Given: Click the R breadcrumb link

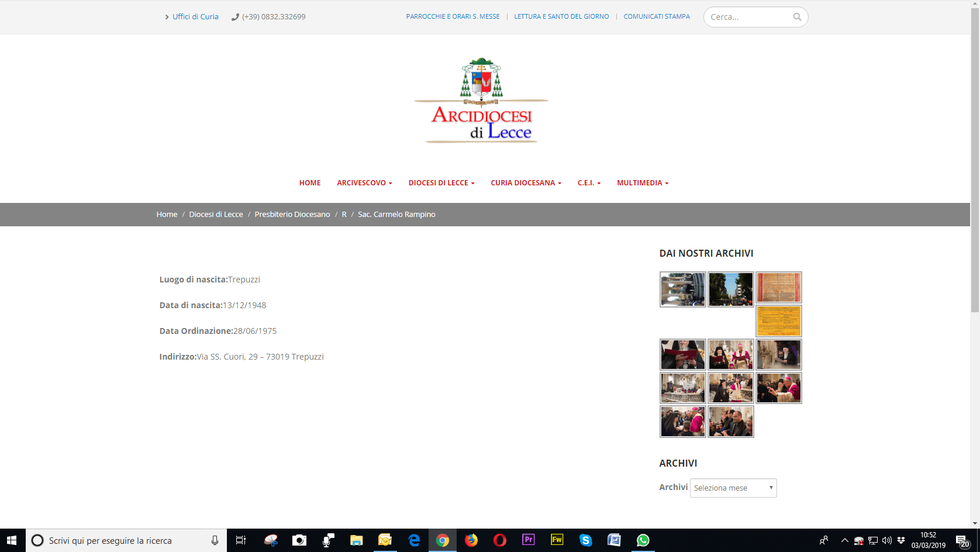Looking at the screenshot, I should 344,215.
